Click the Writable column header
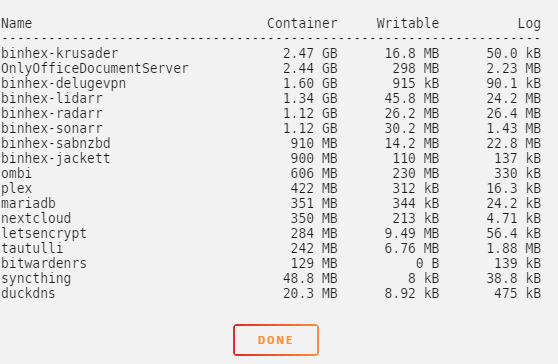 pyautogui.click(x=408, y=23)
